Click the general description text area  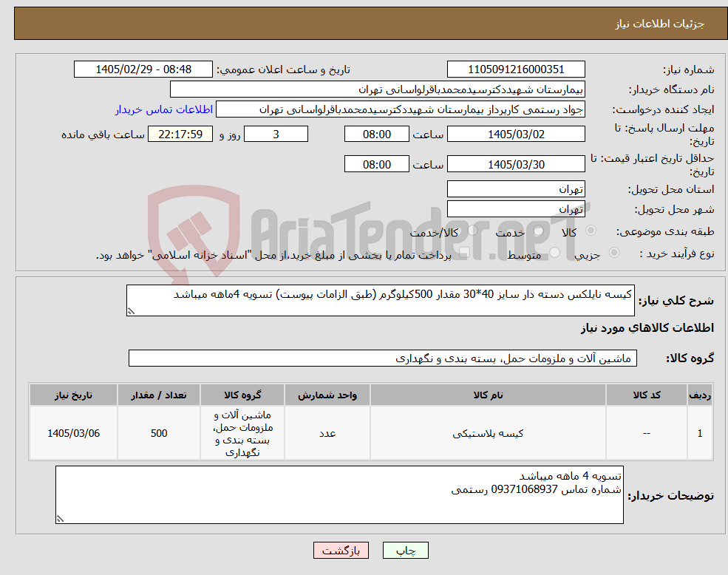pyautogui.click(x=380, y=301)
